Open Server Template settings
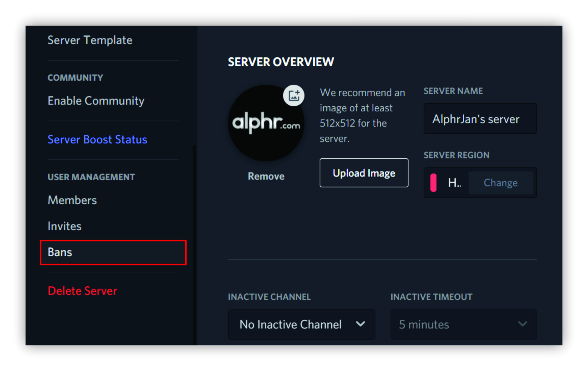 click(x=90, y=40)
